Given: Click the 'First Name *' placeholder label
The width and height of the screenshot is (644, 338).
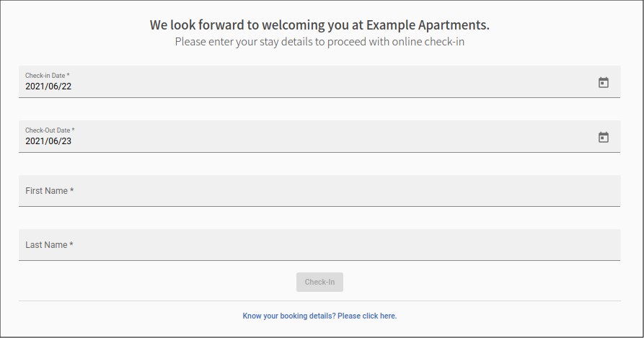Looking at the screenshot, I should (x=49, y=191).
